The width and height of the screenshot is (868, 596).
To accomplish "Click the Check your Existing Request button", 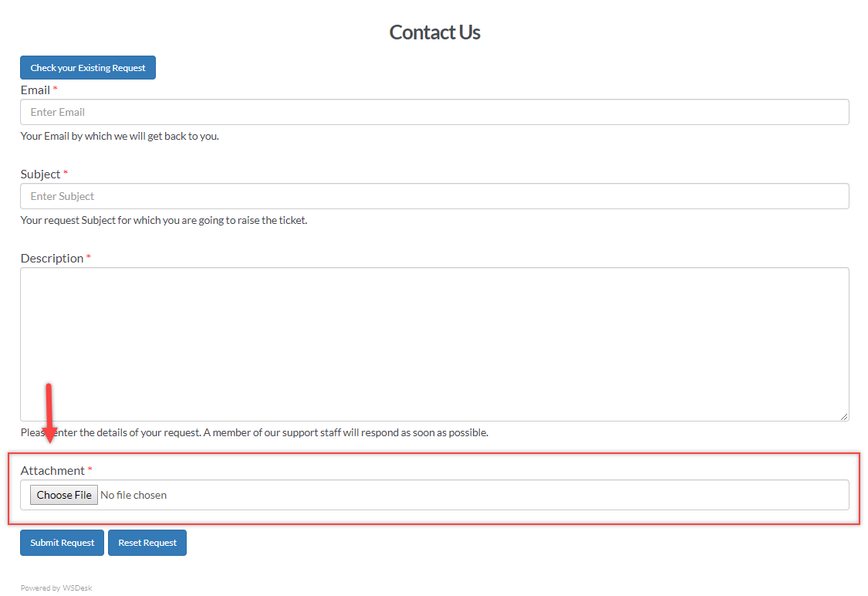I will coord(88,68).
